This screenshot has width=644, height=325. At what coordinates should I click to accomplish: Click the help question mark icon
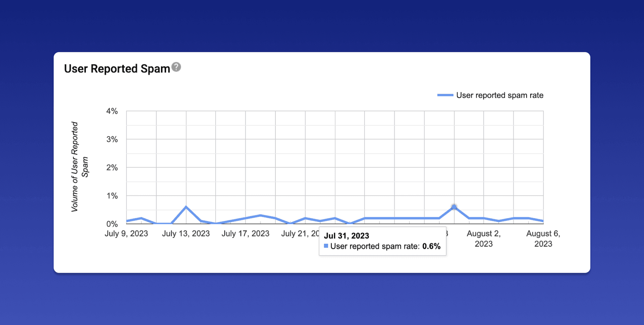[x=176, y=67]
